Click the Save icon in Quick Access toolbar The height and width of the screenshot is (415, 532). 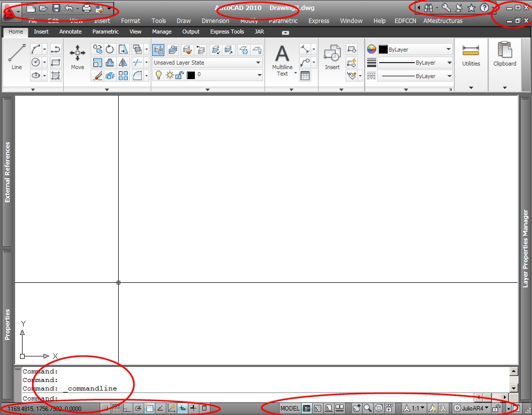click(x=56, y=9)
